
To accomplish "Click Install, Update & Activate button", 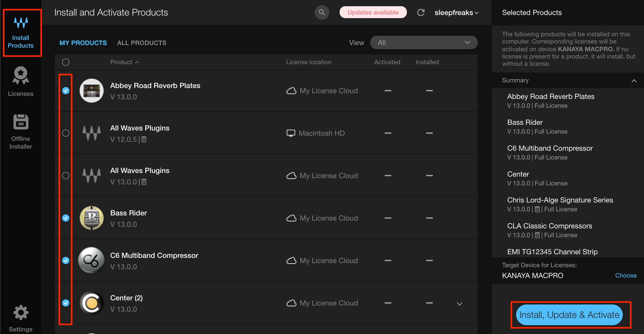I will point(569,315).
